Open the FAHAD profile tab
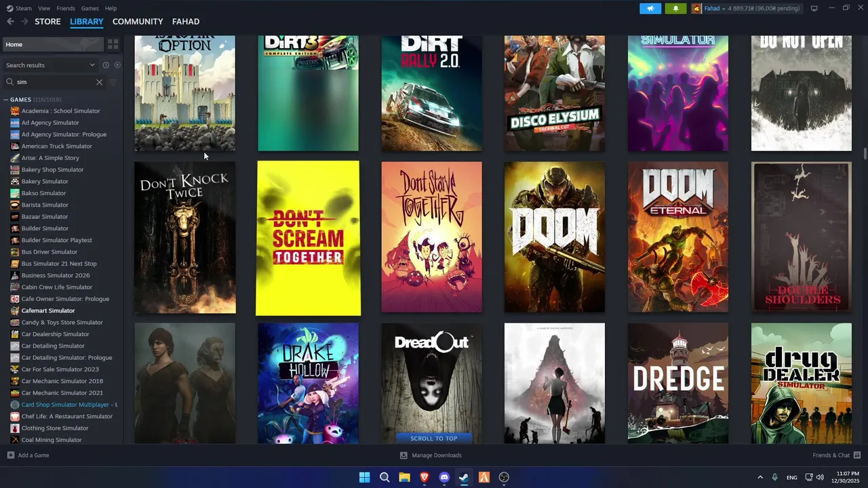The height and width of the screenshot is (488, 868). (x=186, y=22)
